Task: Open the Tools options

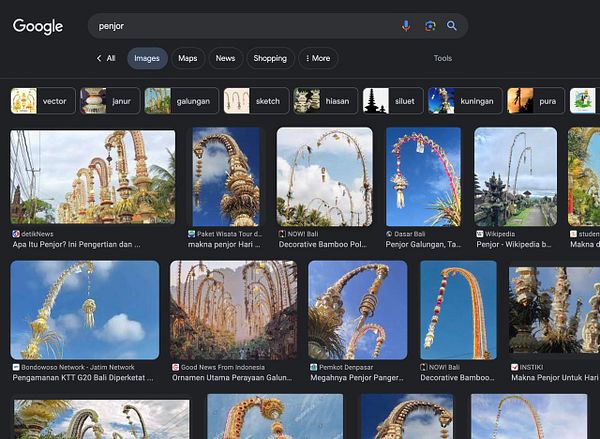Action: point(443,58)
